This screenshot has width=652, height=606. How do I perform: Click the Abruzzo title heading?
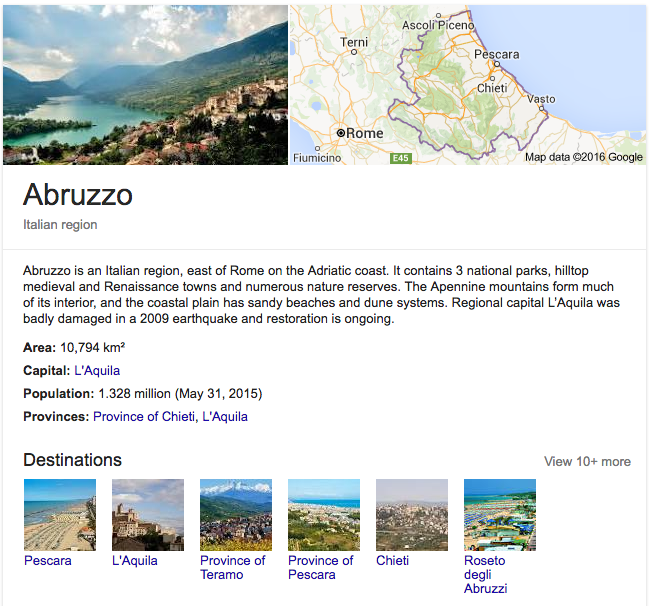[78, 195]
